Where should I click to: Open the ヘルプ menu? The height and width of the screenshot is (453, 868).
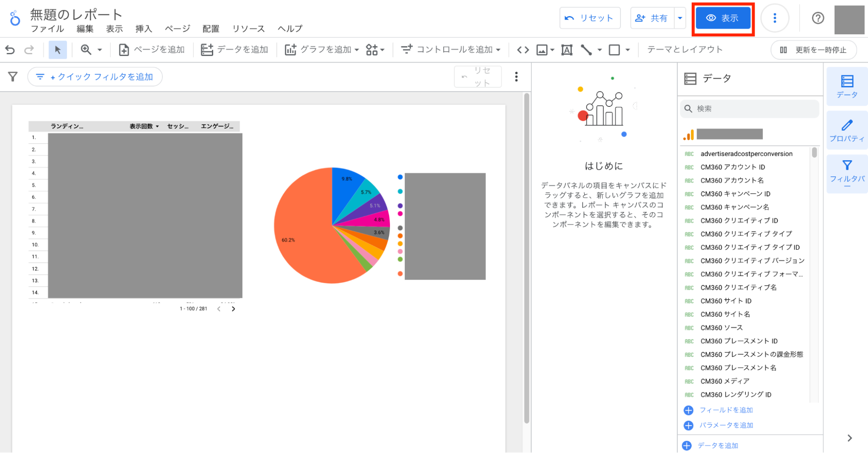pos(290,29)
